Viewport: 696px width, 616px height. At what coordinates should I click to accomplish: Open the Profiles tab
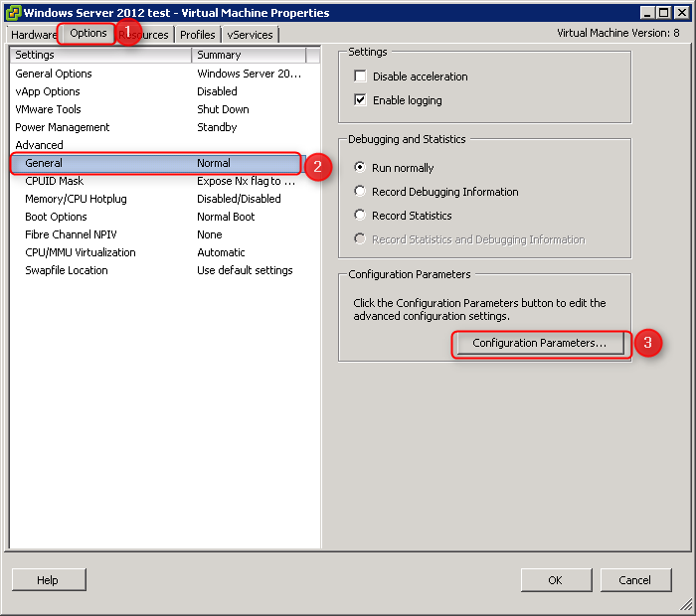coord(198,35)
